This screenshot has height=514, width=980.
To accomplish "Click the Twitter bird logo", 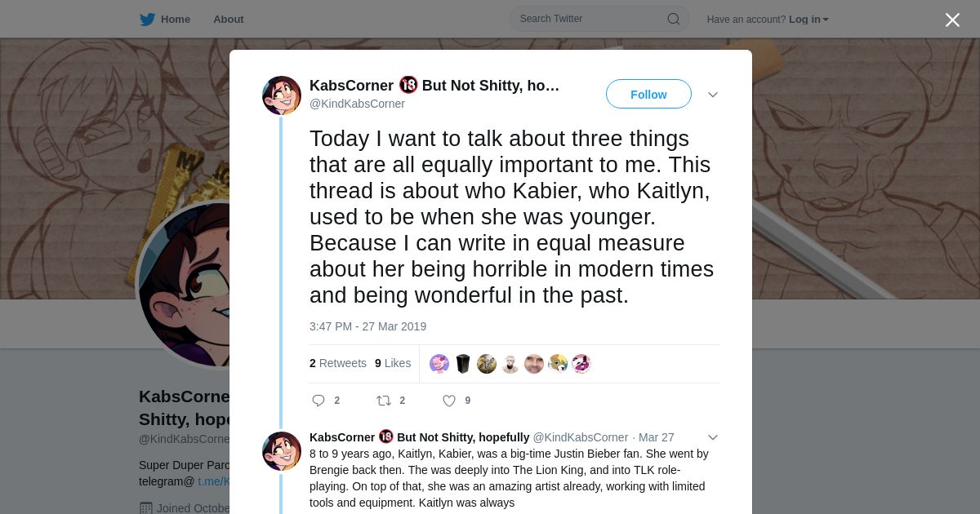I will [147, 20].
